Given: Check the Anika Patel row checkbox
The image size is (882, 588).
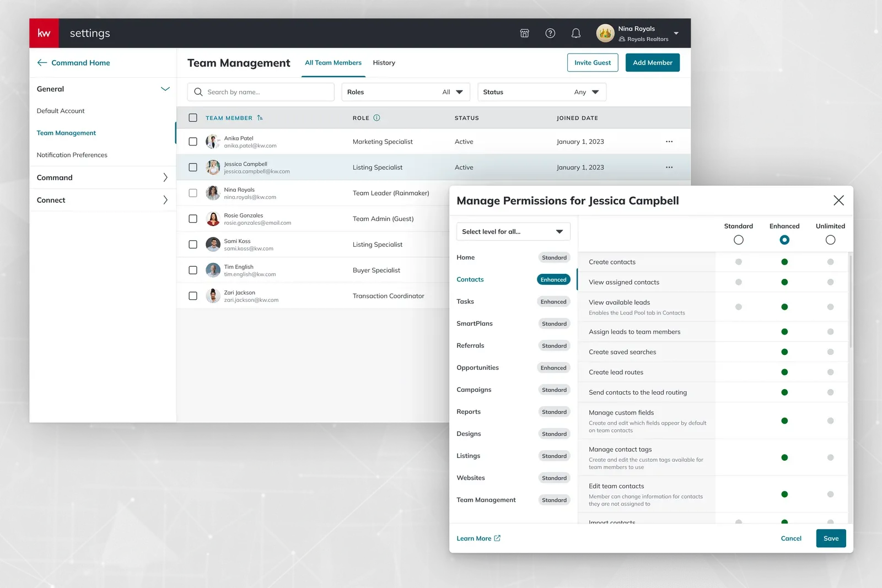Looking at the screenshot, I should click(x=193, y=142).
